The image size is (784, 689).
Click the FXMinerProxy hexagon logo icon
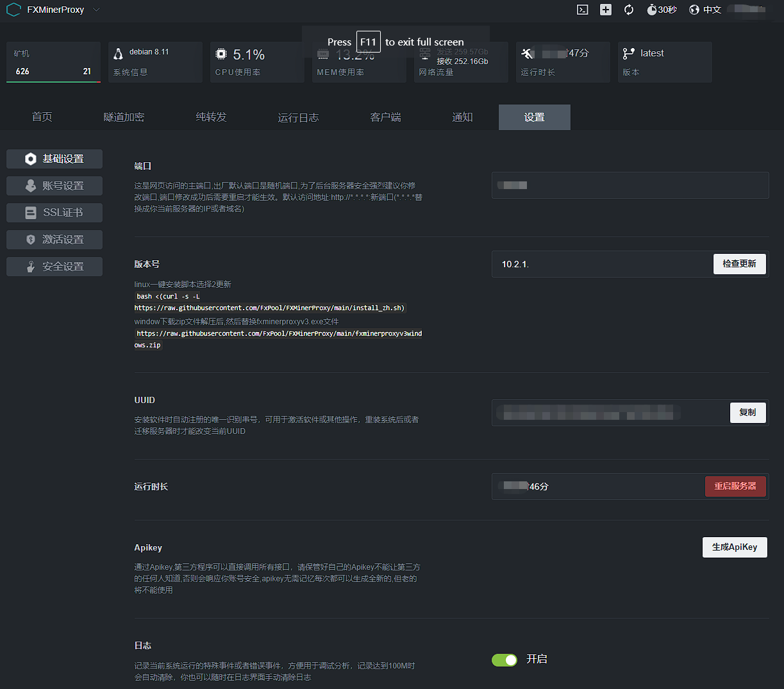tap(13, 10)
